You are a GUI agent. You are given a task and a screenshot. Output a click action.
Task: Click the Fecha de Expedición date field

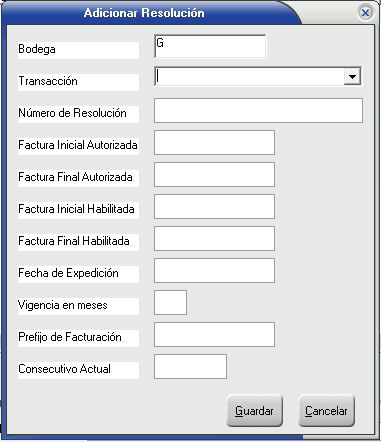tap(214, 270)
